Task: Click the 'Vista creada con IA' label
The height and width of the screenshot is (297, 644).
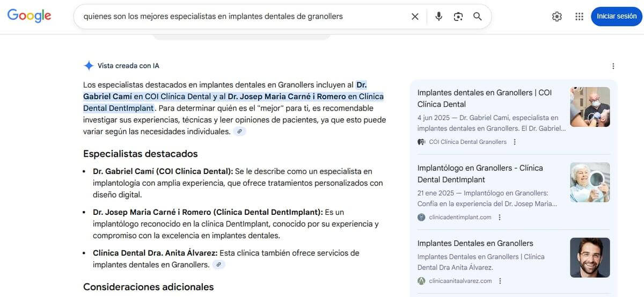Action: 128,66
